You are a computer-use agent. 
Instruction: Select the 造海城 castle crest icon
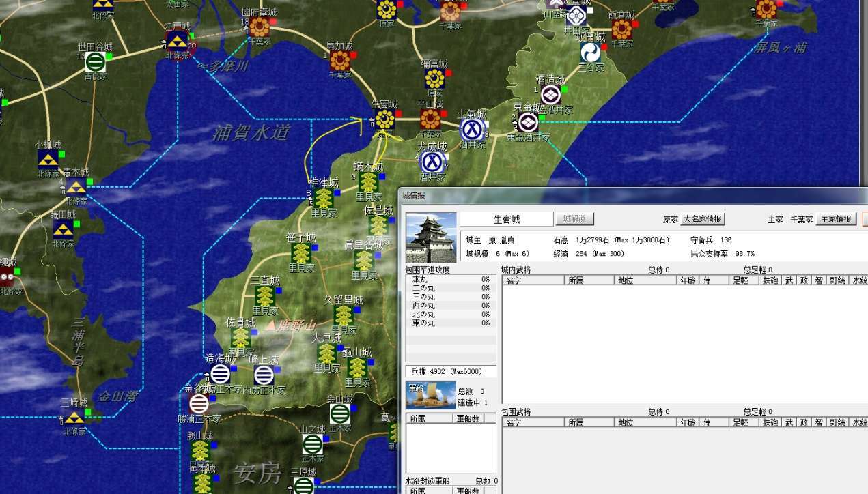220,374
